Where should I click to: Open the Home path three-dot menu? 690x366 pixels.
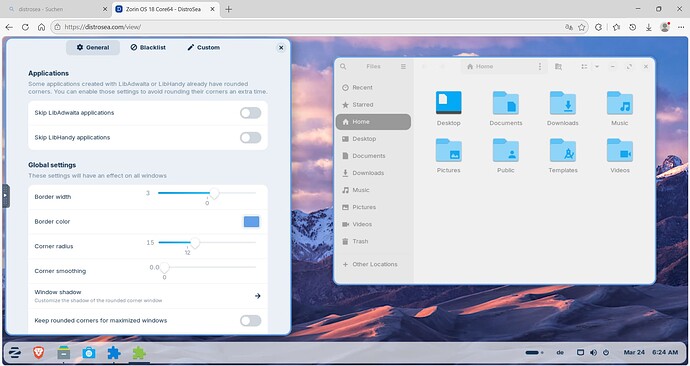click(540, 66)
